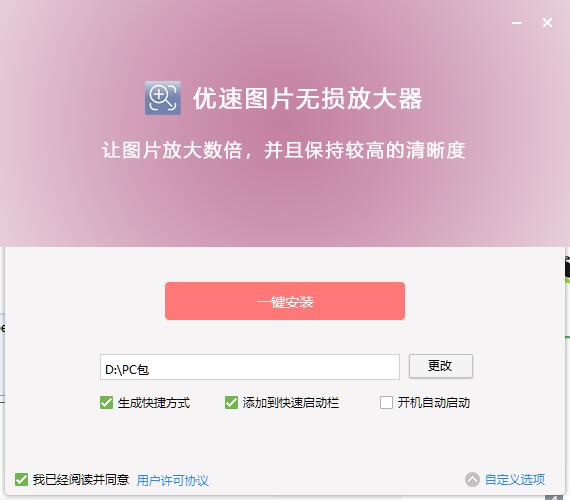Click the 优速图片无损放大器 title text
The image size is (570, 500).
(308, 99)
